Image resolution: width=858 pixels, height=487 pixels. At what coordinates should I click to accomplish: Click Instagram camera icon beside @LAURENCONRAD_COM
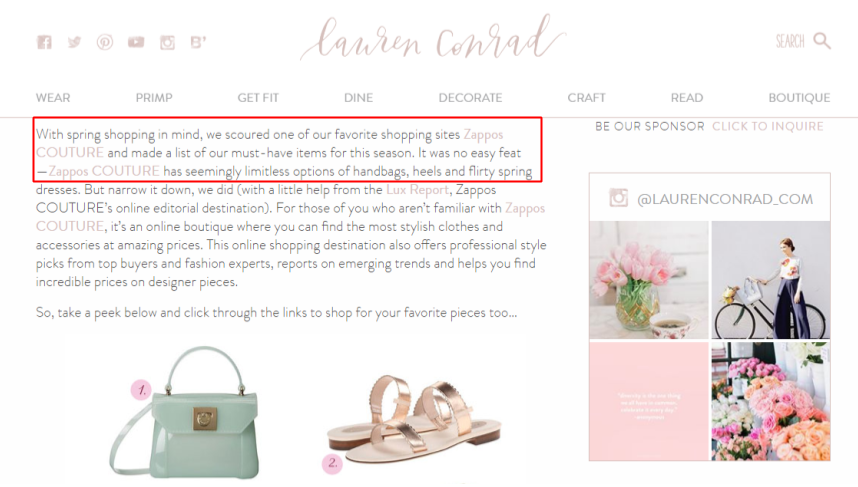(618, 198)
